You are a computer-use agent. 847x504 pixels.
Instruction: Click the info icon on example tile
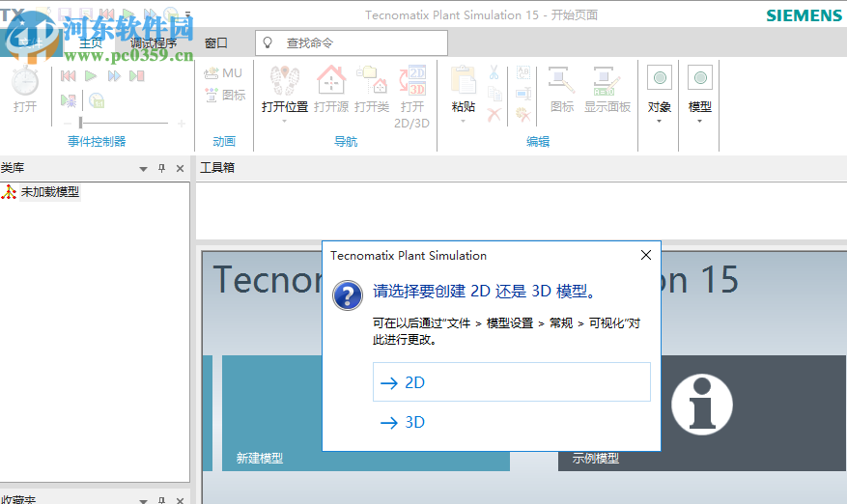[702, 404]
